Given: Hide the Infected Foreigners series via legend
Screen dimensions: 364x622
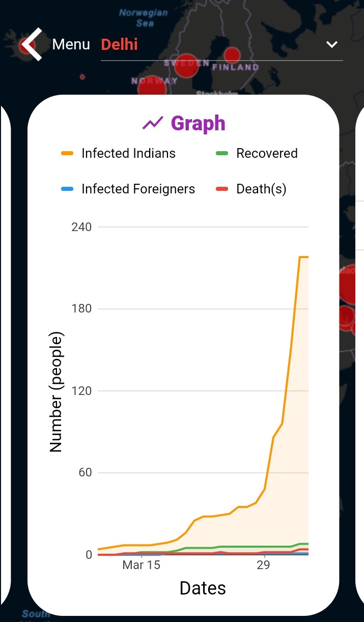Looking at the screenshot, I should coord(138,189).
